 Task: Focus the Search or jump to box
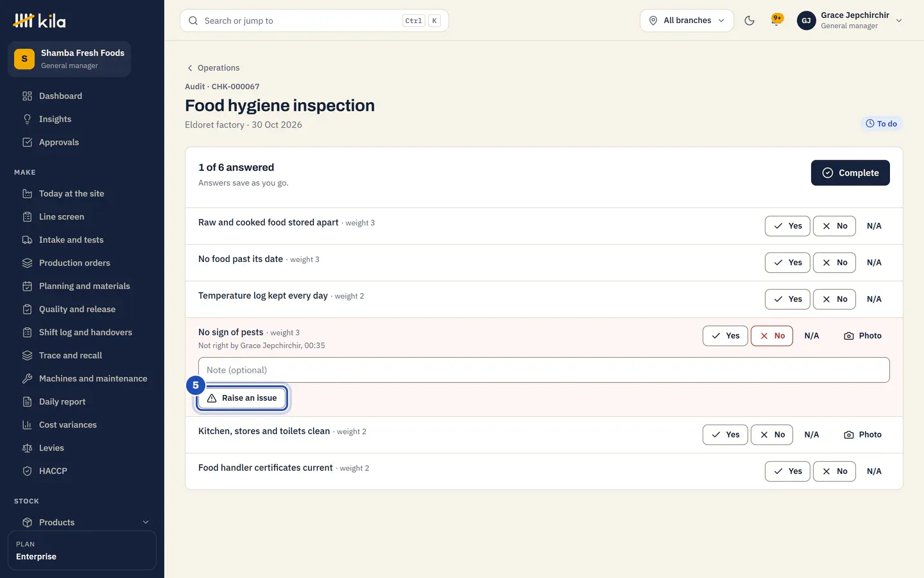(314, 21)
